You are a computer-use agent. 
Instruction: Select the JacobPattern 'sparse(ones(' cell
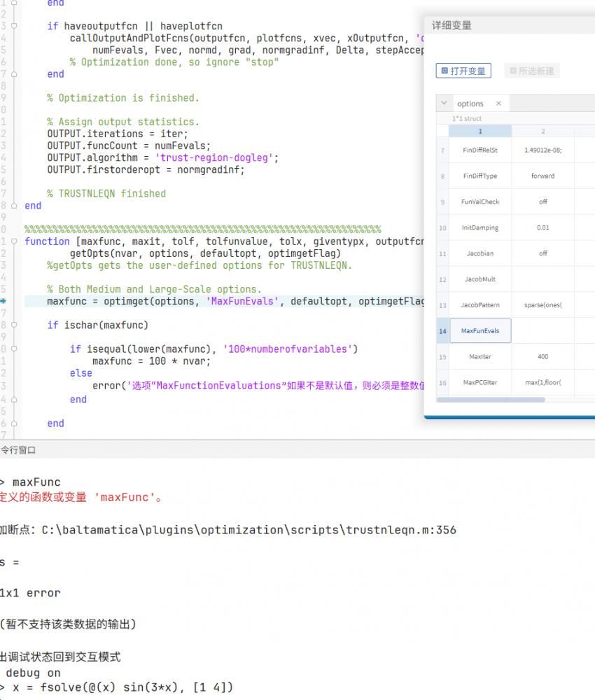click(542, 305)
